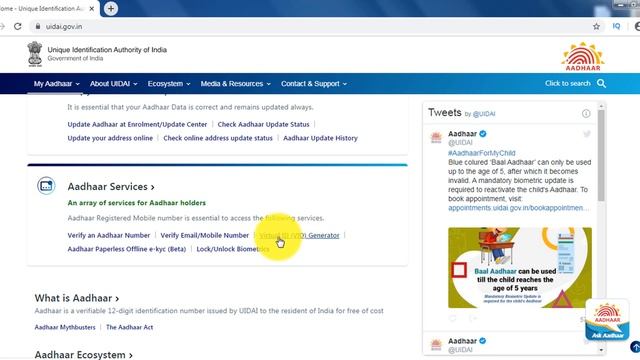This screenshot has width=640, height=360.
Task: Click verified badge beside first Aadhaar tweet name
Action: click(482, 134)
